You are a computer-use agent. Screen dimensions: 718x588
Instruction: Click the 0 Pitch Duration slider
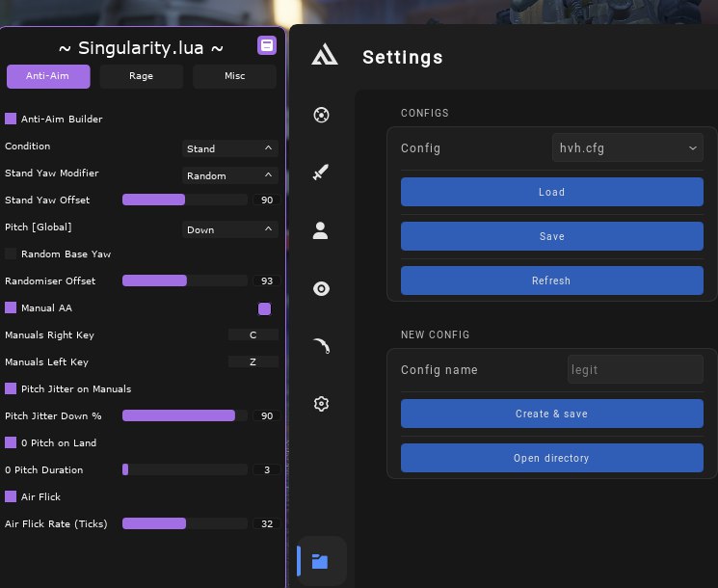coord(185,469)
